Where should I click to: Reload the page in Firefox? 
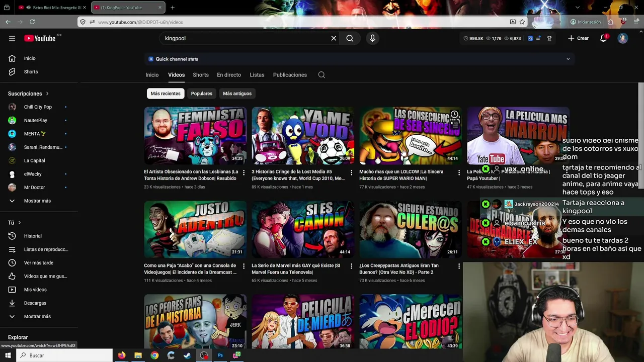click(32, 22)
